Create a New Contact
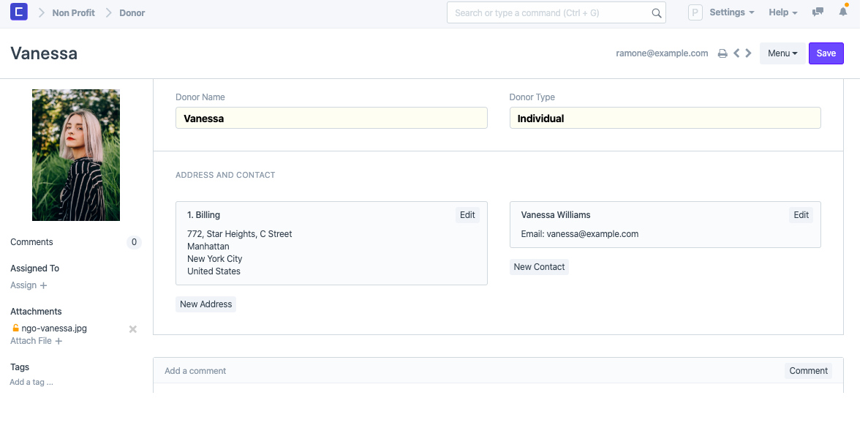868x447 pixels. click(x=539, y=267)
